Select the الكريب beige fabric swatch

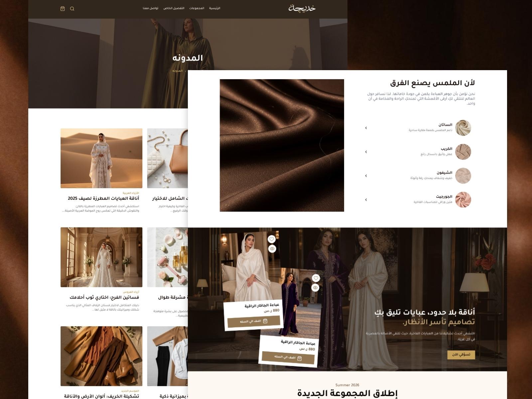463,152
